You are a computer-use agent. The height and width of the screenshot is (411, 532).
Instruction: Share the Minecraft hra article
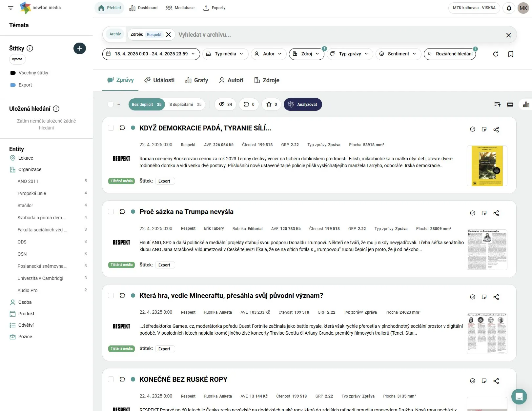[496, 297]
